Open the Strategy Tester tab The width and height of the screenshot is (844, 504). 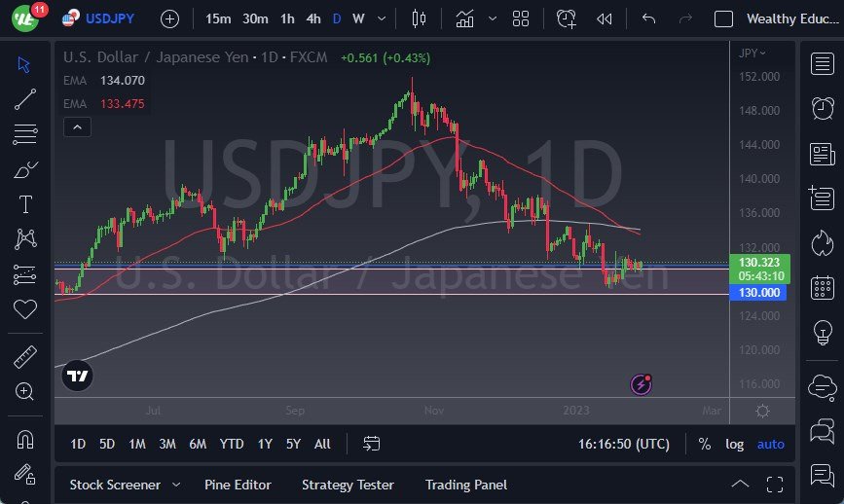348,485
